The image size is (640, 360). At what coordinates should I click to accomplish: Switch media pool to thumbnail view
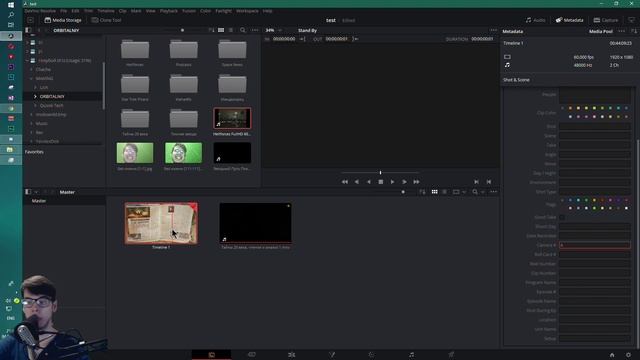[434, 192]
